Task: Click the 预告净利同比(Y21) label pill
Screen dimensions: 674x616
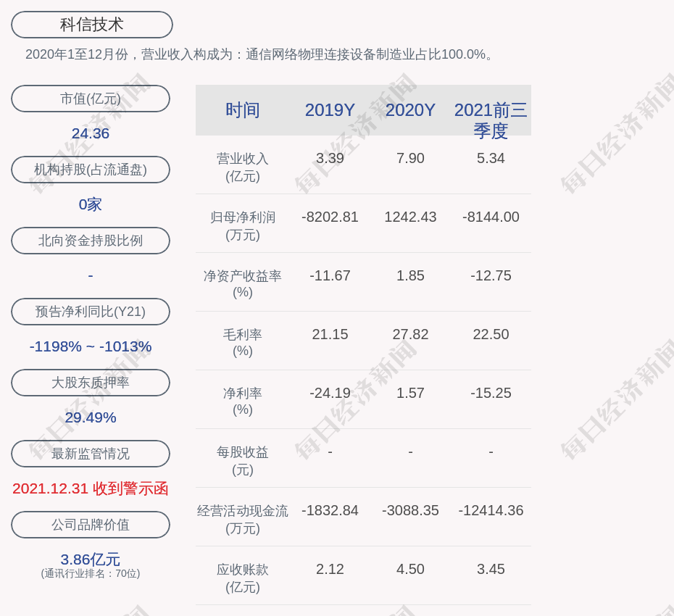Action: pyautogui.click(x=91, y=311)
